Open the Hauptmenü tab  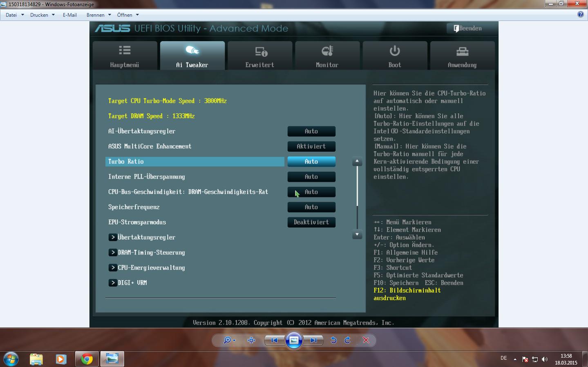(x=125, y=56)
